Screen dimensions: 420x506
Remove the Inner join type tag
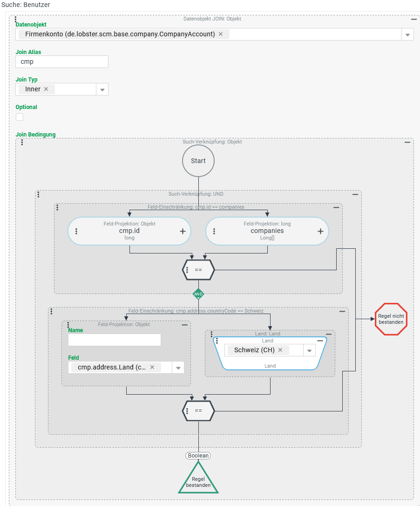[46, 89]
